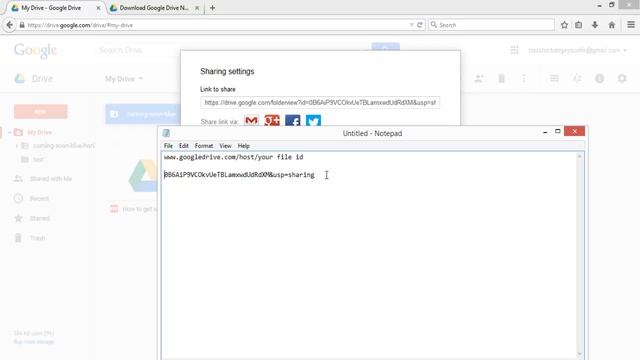Close the Download Google Drive tab
The width and height of the screenshot is (640, 360).
pyautogui.click(x=197, y=8)
